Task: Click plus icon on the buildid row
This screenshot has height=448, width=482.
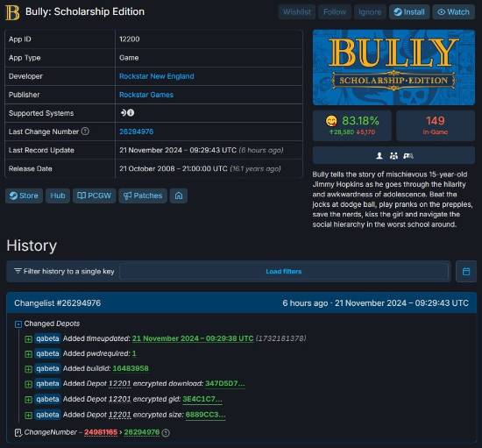Action: pyautogui.click(x=28, y=369)
